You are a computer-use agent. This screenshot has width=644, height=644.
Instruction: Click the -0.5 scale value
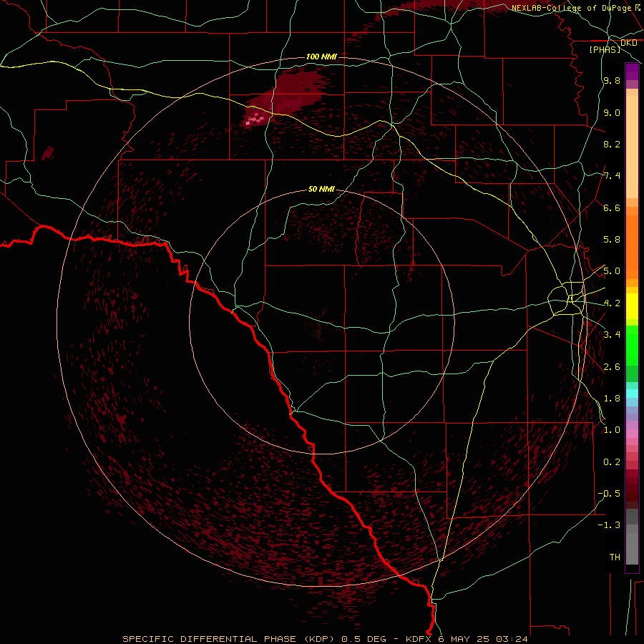pos(609,494)
